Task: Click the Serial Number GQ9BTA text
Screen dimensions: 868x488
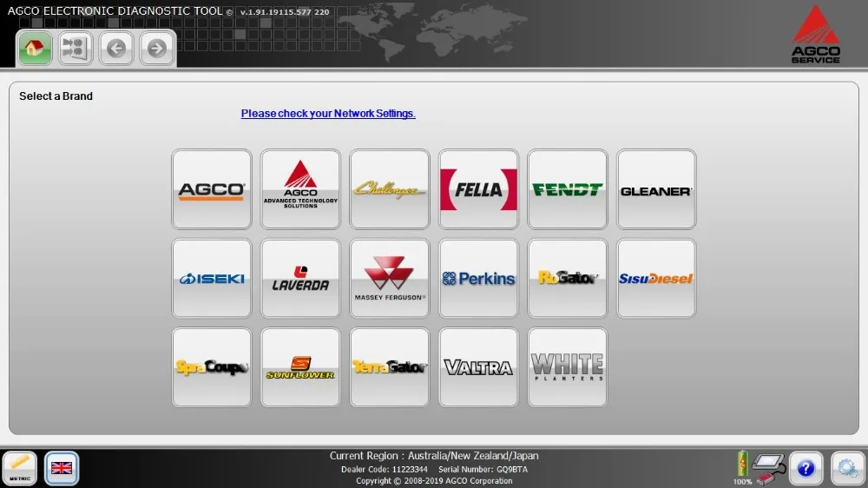Action: click(x=483, y=470)
